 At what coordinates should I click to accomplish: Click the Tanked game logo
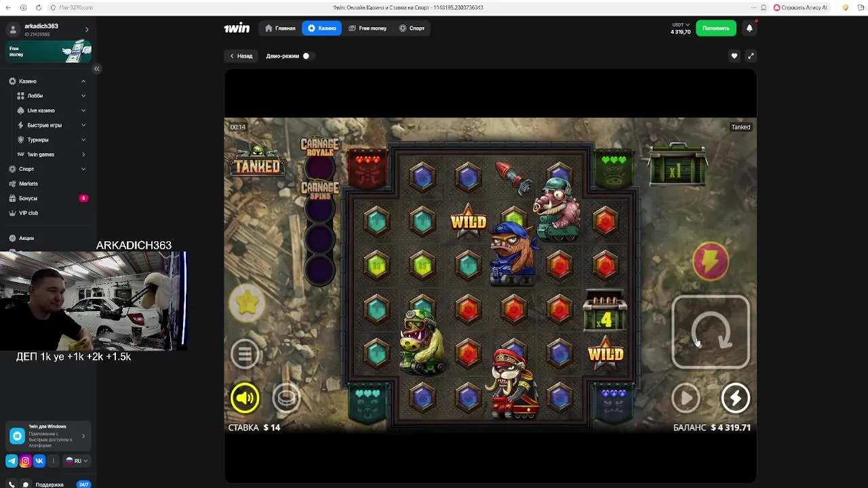click(x=257, y=162)
